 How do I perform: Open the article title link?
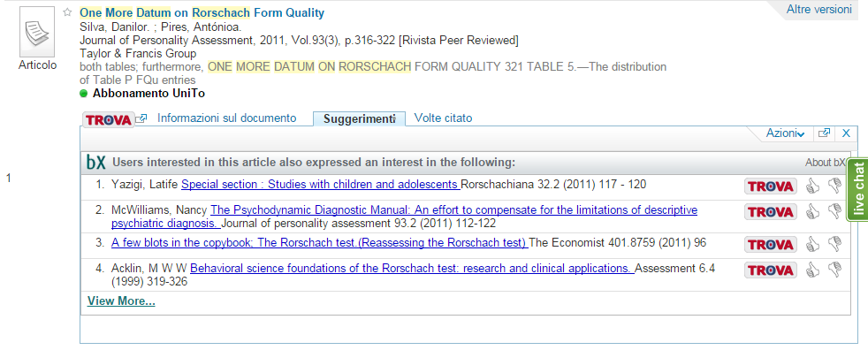click(x=202, y=12)
